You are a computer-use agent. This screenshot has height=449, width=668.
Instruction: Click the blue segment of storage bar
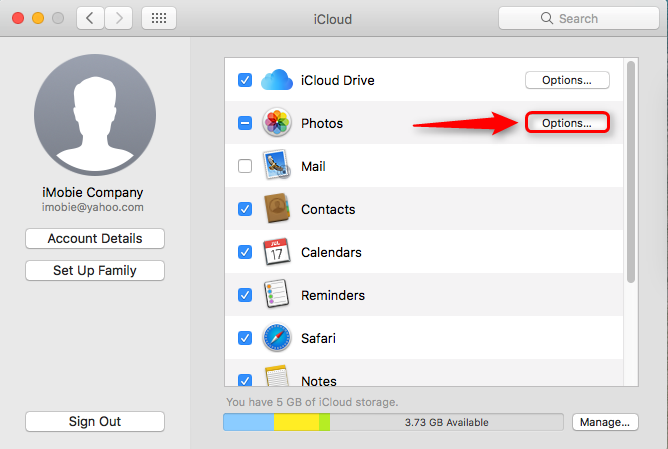(249, 422)
